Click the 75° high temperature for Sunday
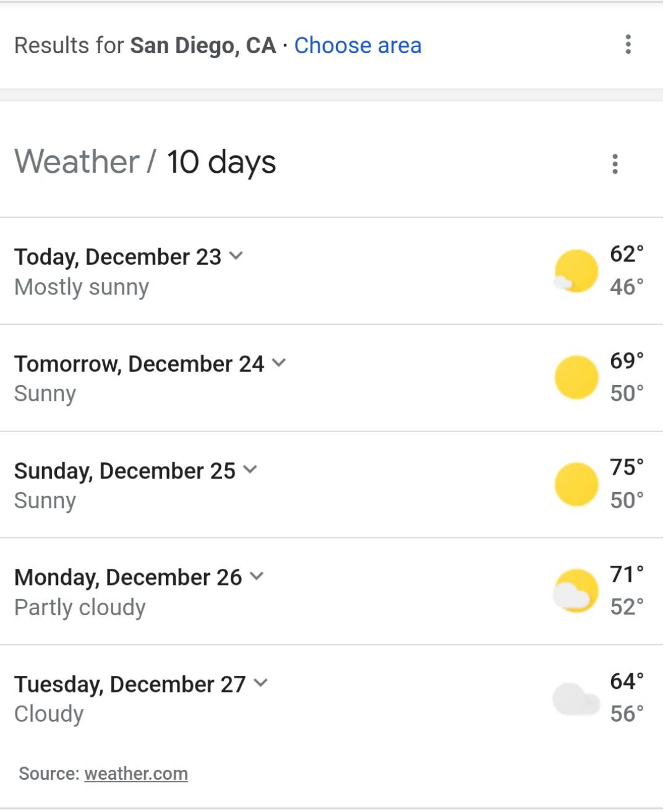 pos(627,467)
